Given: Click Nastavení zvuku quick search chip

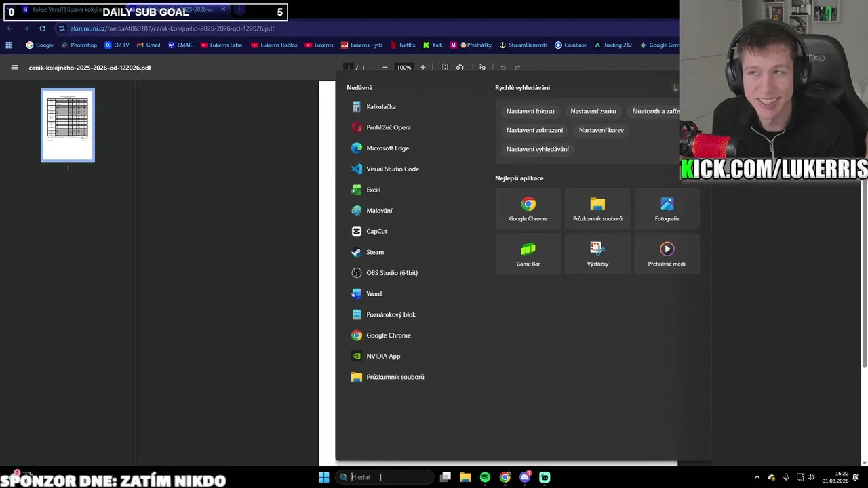Looking at the screenshot, I should click(x=593, y=111).
